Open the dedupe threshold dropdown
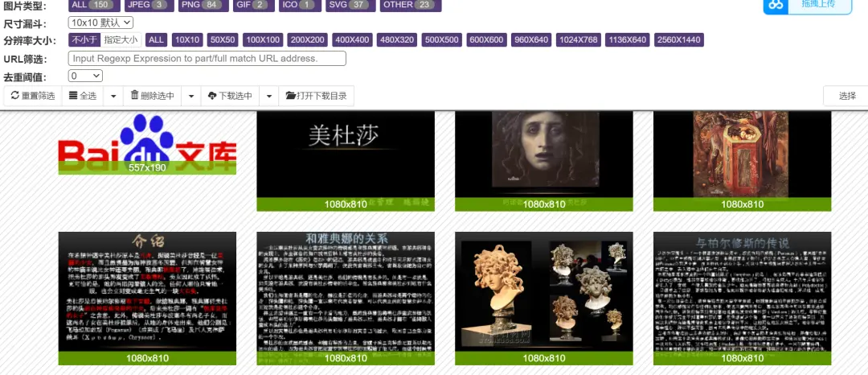The width and height of the screenshot is (868, 375). click(85, 76)
